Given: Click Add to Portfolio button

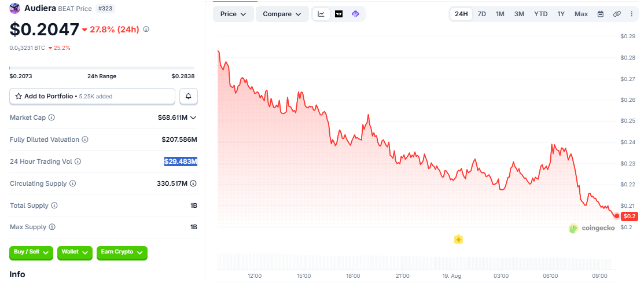Looking at the screenshot, I should [x=93, y=96].
